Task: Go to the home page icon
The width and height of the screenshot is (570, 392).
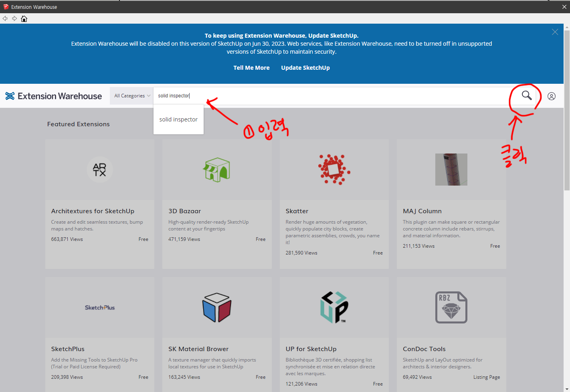Action: [24, 19]
